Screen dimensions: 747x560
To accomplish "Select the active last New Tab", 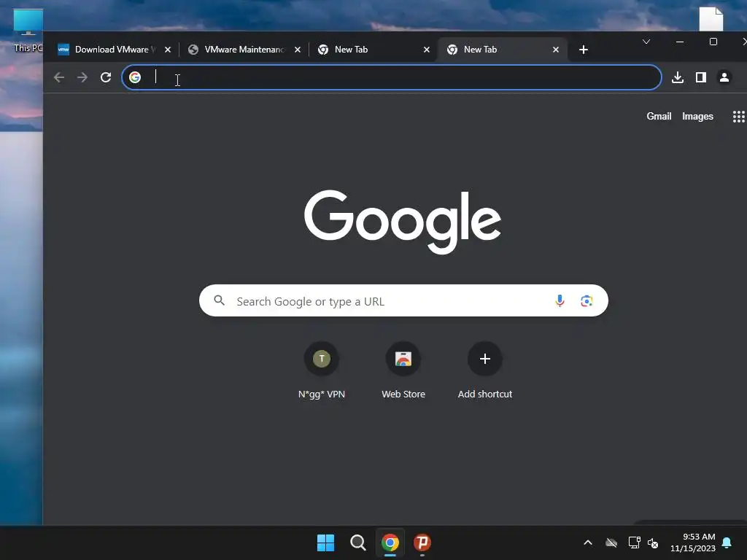I will (x=502, y=50).
